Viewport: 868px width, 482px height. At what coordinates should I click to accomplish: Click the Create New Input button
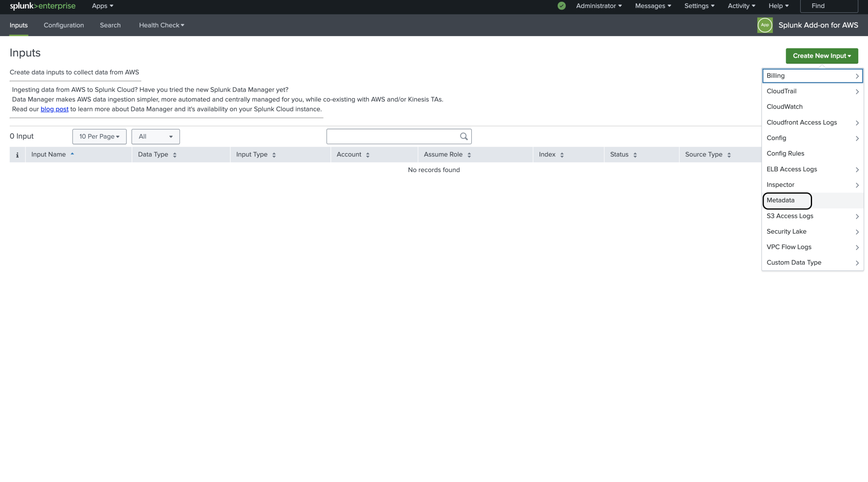click(821, 56)
